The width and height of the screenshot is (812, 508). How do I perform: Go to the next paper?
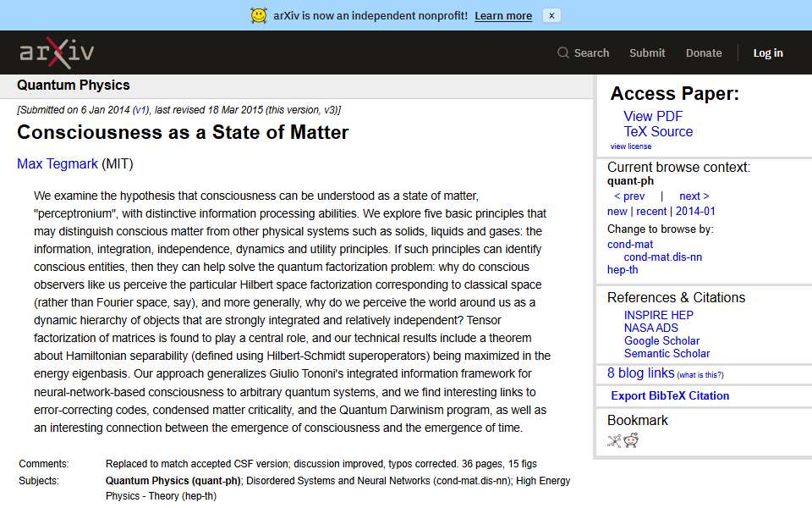click(694, 196)
